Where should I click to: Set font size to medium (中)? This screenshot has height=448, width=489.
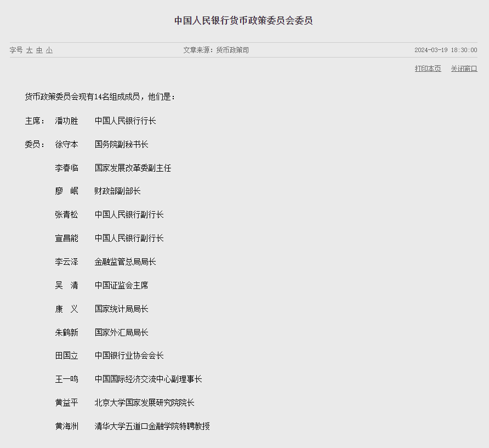click(x=39, y=50)
